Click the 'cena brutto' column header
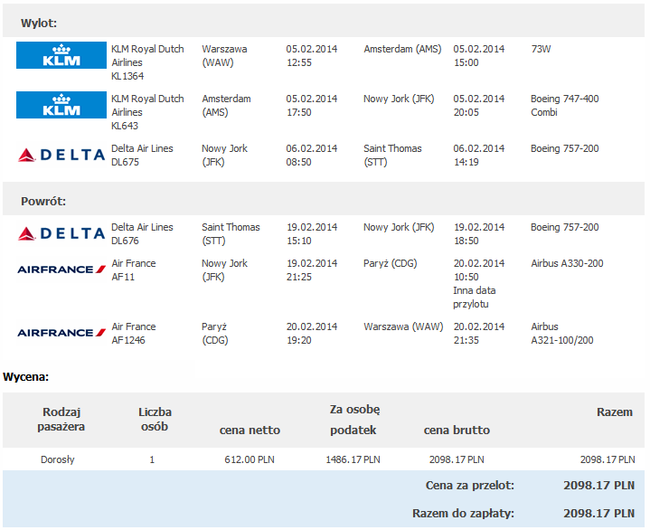Image resolution: width=650 pixels, height=530 pixels. click(456, 430)
